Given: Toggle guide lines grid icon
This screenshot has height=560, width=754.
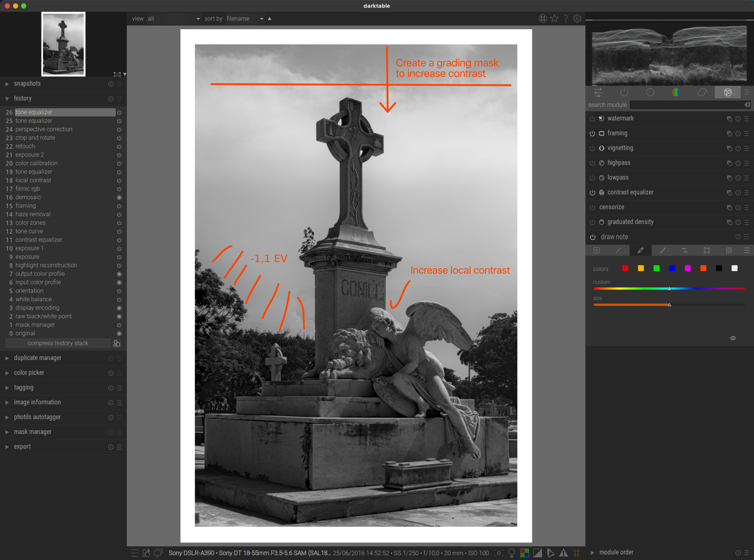Looking at the screenshot, I should [x=576, y=553].
